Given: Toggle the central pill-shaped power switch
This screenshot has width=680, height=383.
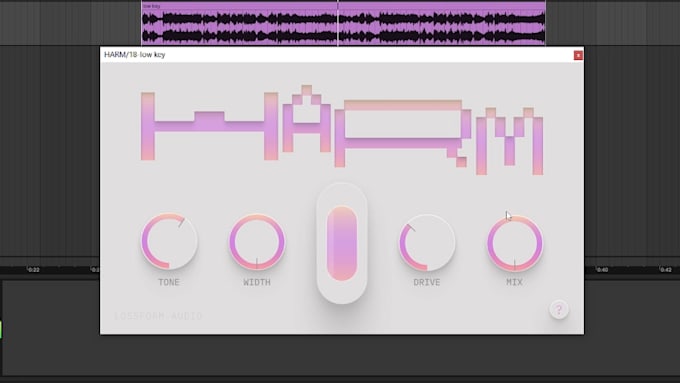Looking at the screenshot, I should click(342, 243).
